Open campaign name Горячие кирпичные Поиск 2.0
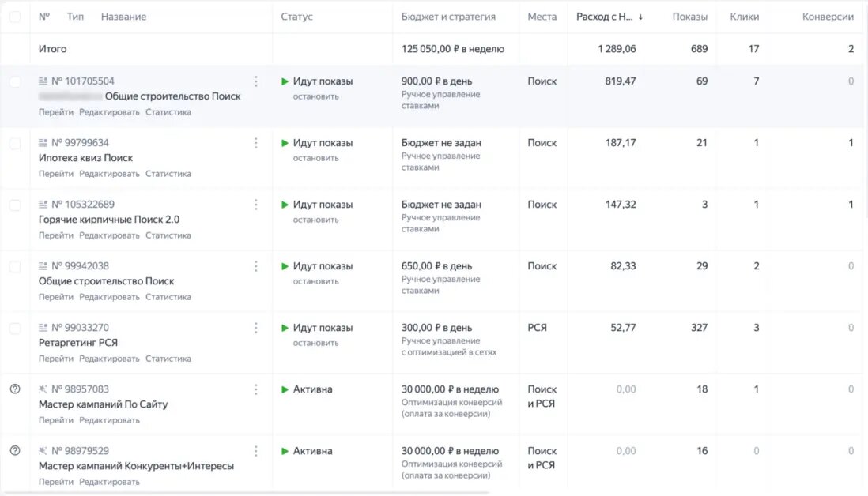Screen dimensions: 868x496 pyautogui.click(x=109, y=220)
